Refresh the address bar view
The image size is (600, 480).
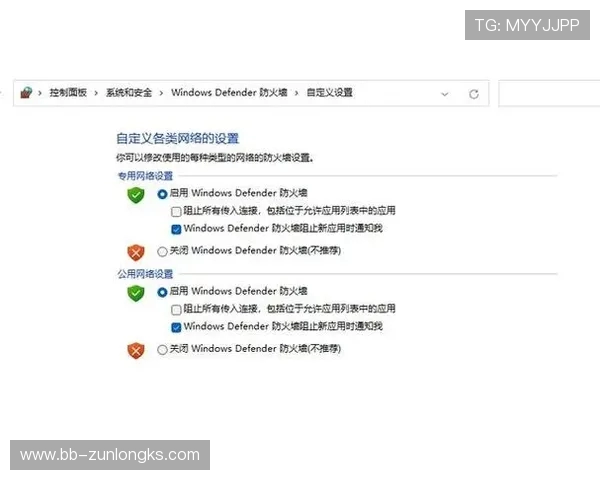pyautogui.click(x=474, y=94)
